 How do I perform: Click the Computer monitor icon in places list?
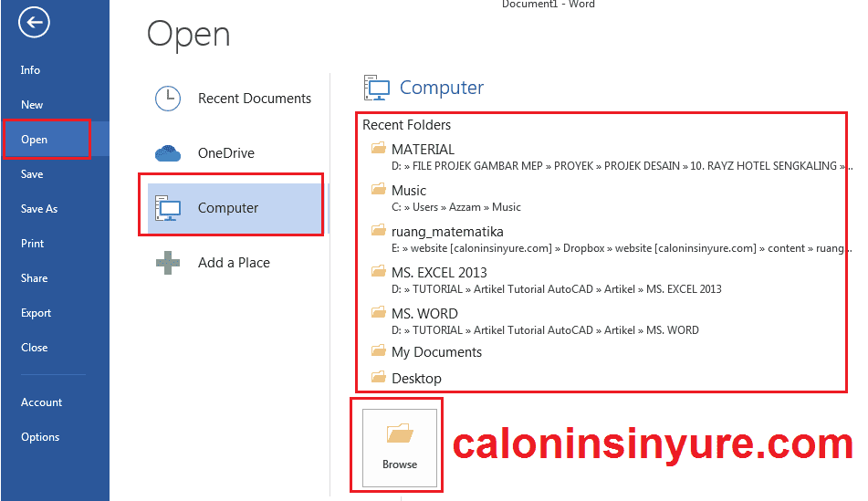[168, 208]
